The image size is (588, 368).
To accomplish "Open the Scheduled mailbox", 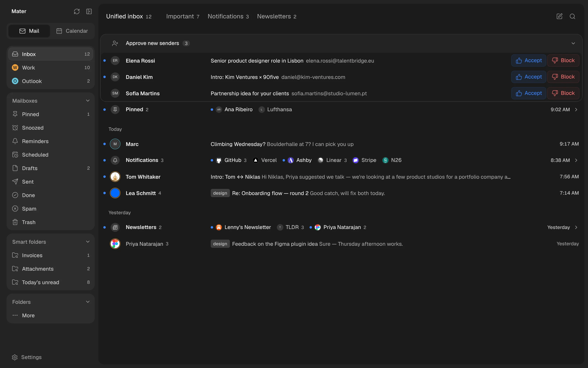I will (x=51, y=155).
